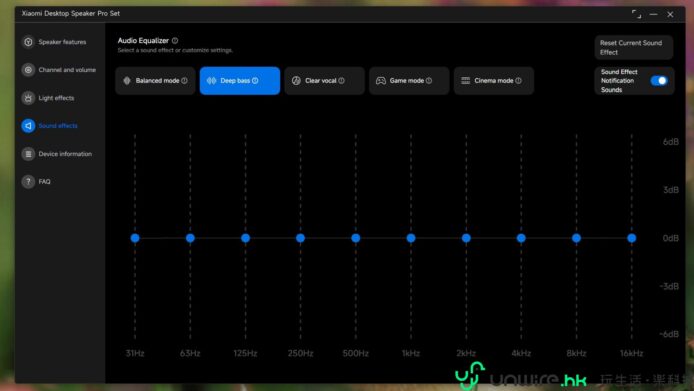This screenshot has width=694, height=391.
Task: Click the 16kHz equalizer slider handle
Action: tap(632, 238)
